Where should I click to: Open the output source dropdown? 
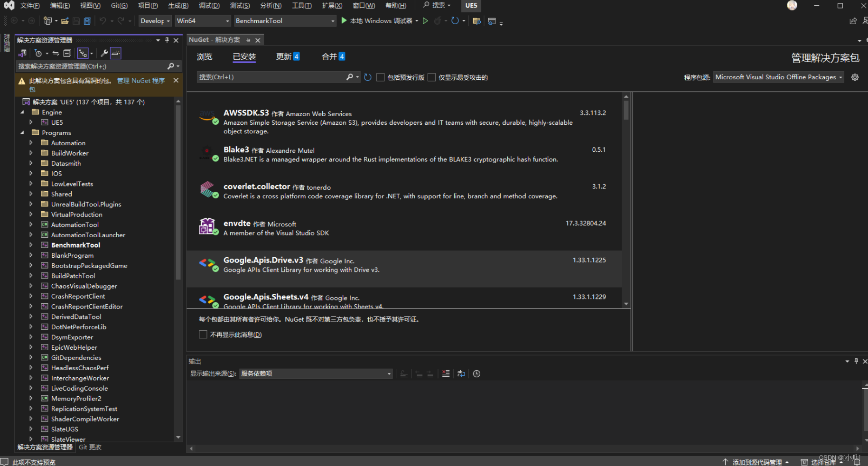click(316, 373)
